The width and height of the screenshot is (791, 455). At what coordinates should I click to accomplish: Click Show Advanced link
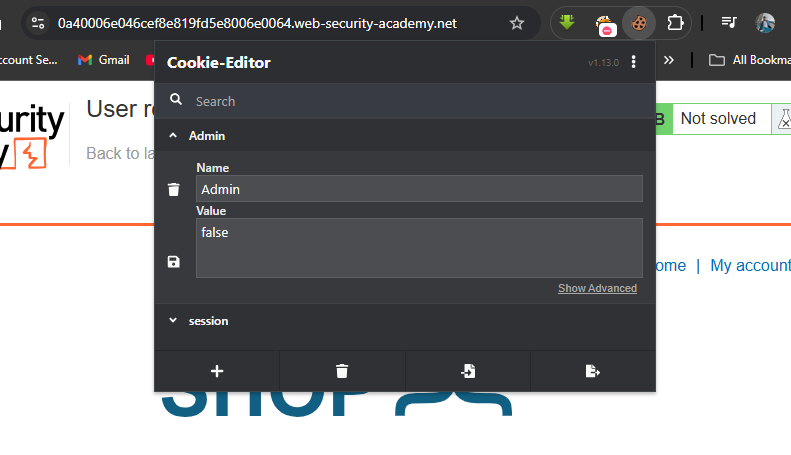[597, 288]
